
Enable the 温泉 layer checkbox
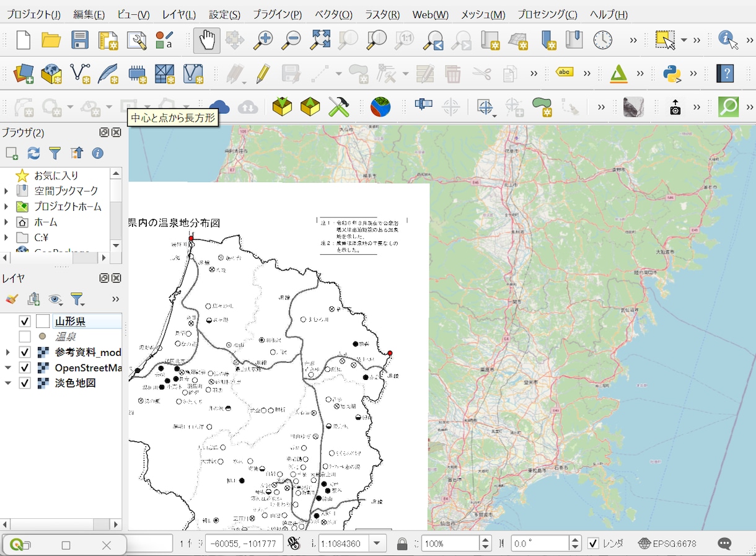25,337
